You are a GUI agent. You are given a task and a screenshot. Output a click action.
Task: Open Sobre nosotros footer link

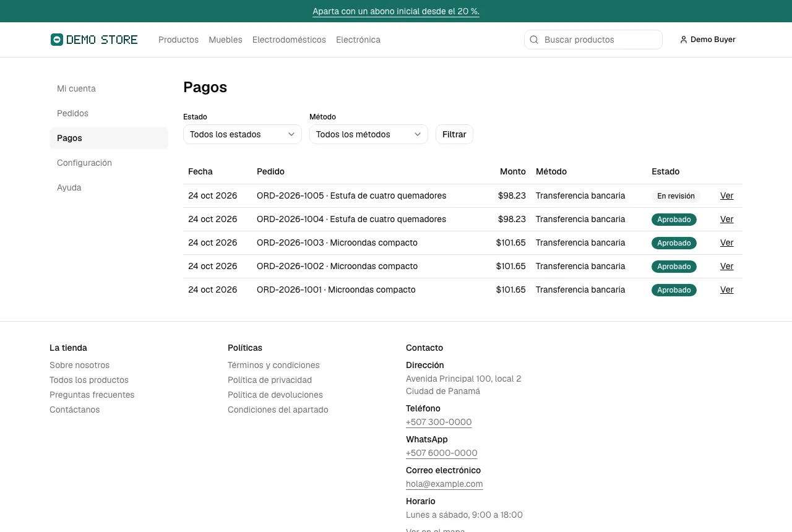click(x=79, y=365)
